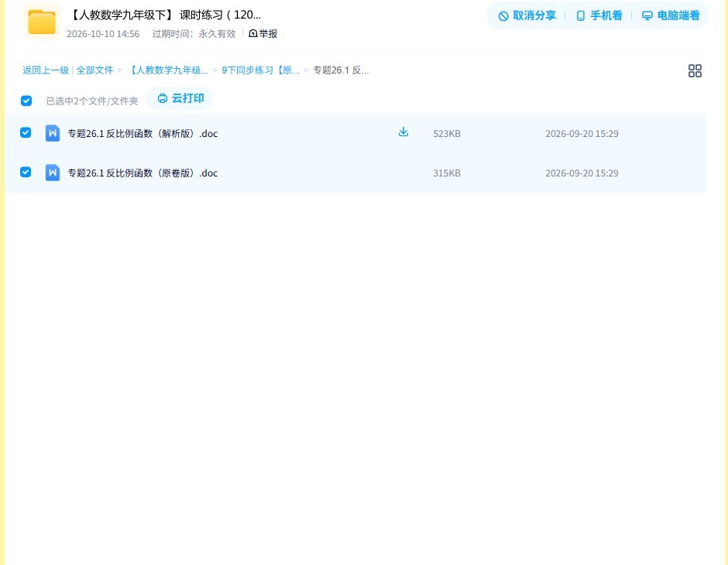Uncheck 专题26.1 反比例函数（解析版）.doc checkbox

[x=26, y=132]
